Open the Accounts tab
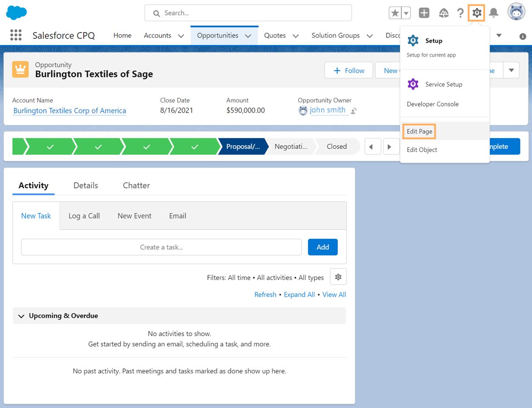 (157, 35)
